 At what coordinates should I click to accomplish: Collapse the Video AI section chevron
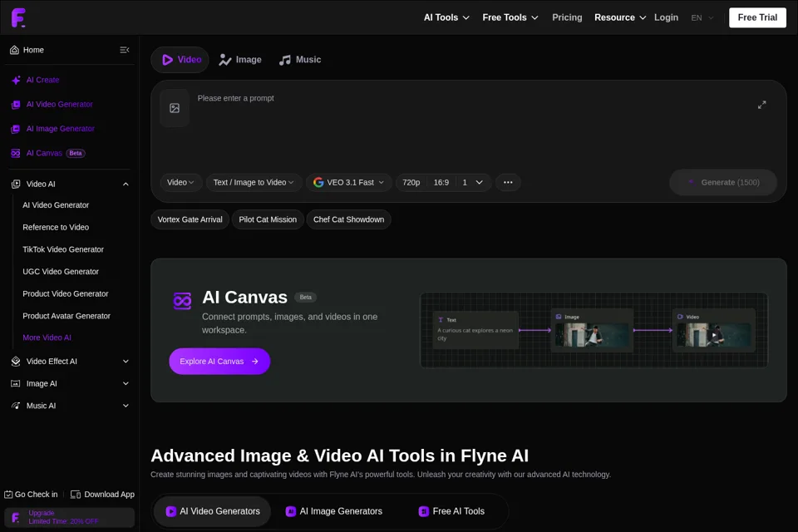coord(126,184)
